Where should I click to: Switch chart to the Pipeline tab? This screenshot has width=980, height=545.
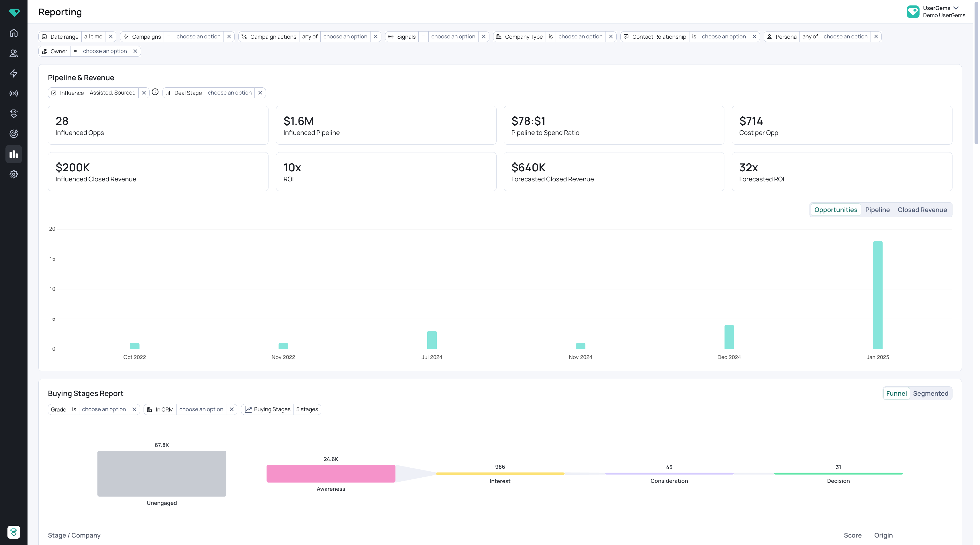coord(877,210)
